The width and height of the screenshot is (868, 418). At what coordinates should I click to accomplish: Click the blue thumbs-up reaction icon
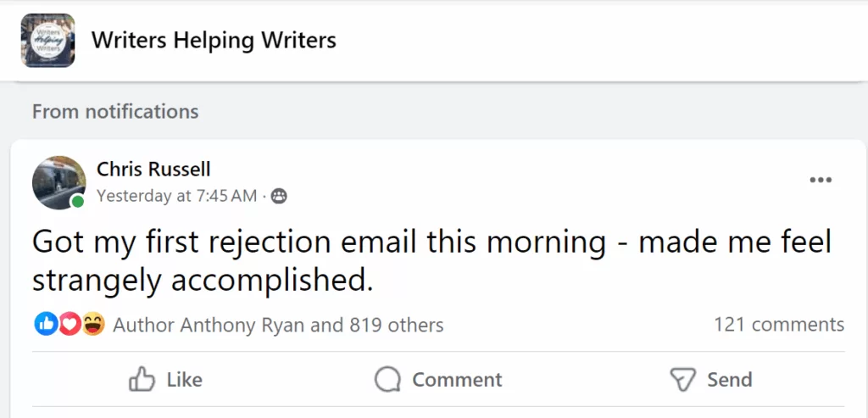click(x=46, y=324)
